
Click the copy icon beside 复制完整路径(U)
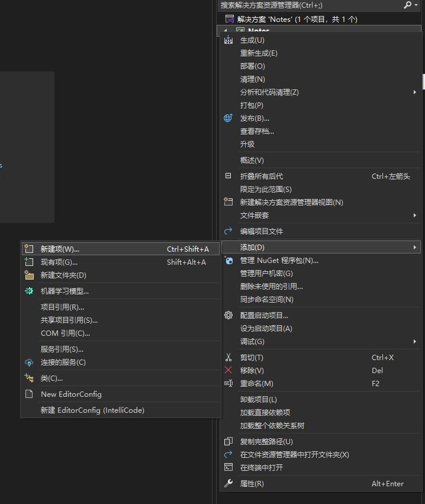pyautogui.click(x=228, y=441)
